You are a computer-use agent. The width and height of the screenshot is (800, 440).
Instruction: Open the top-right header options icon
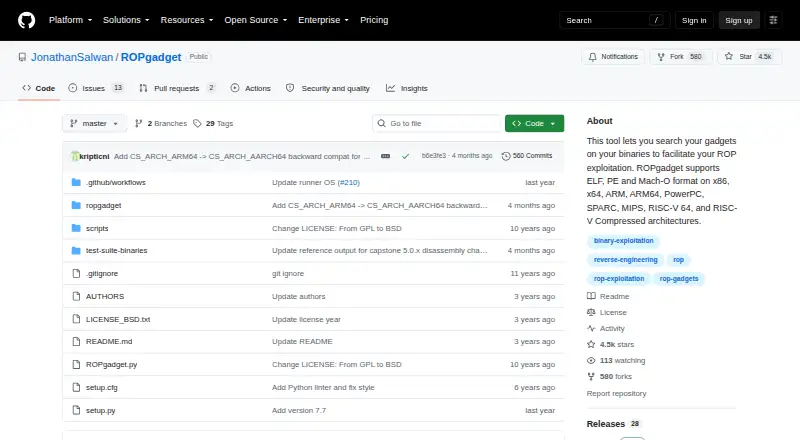tap(773, 20)
